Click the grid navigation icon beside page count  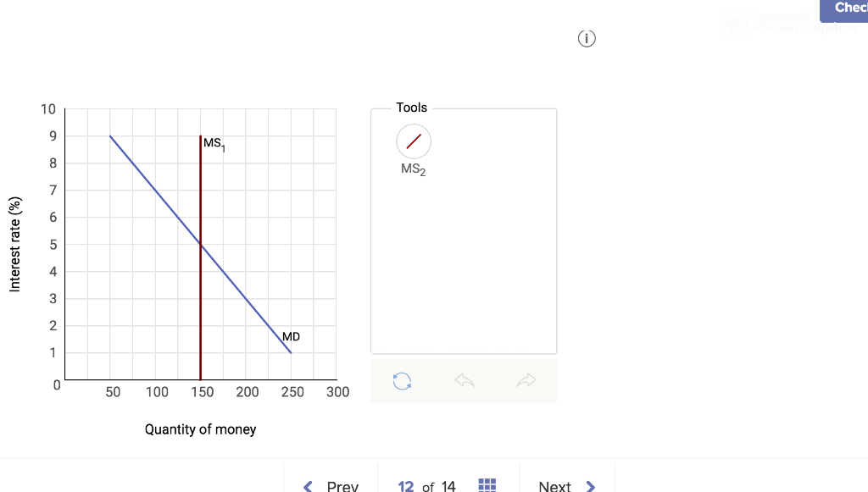[487, 484]
